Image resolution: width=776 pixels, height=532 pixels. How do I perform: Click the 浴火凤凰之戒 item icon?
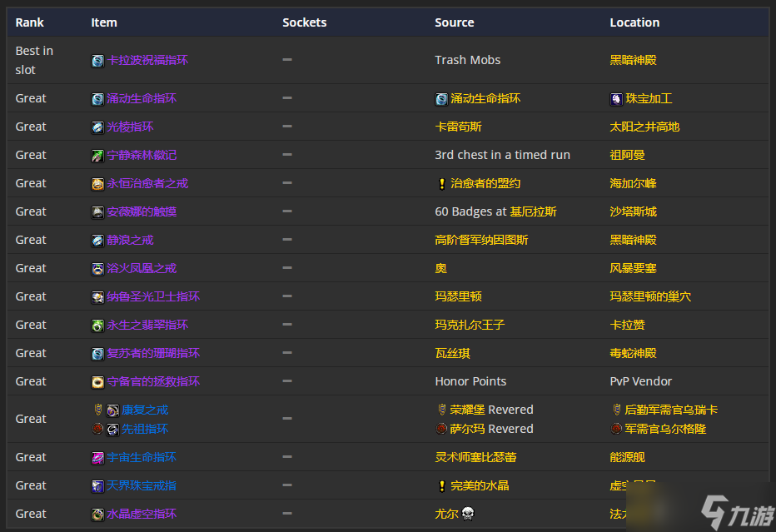tap(97, 269)
